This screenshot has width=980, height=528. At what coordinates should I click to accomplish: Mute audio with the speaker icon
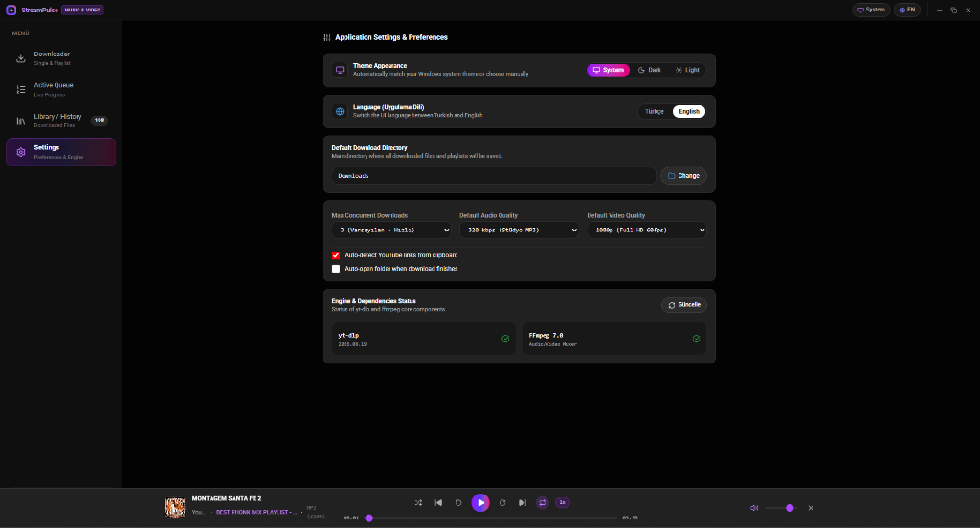[x=754, y=508]
